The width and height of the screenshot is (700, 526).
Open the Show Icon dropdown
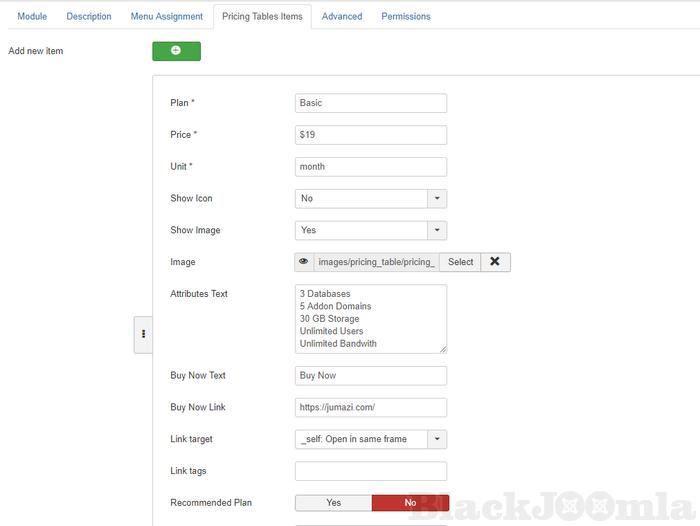(x=371, y=199)
